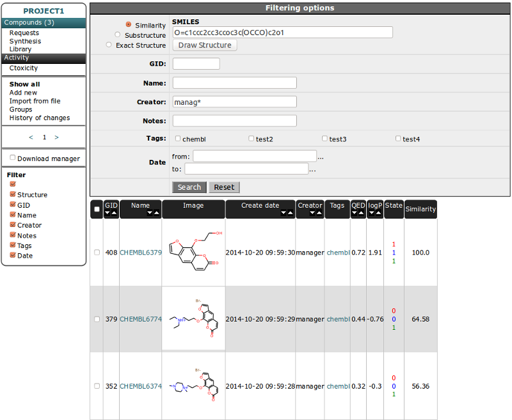Open CHEMBL6774 structure image thumbnail

point(194,318)
